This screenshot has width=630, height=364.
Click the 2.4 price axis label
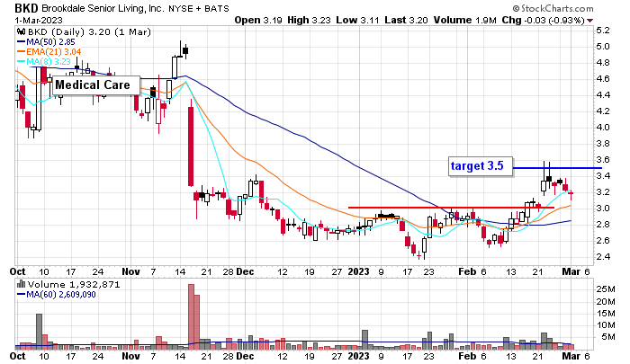(603, 257)
